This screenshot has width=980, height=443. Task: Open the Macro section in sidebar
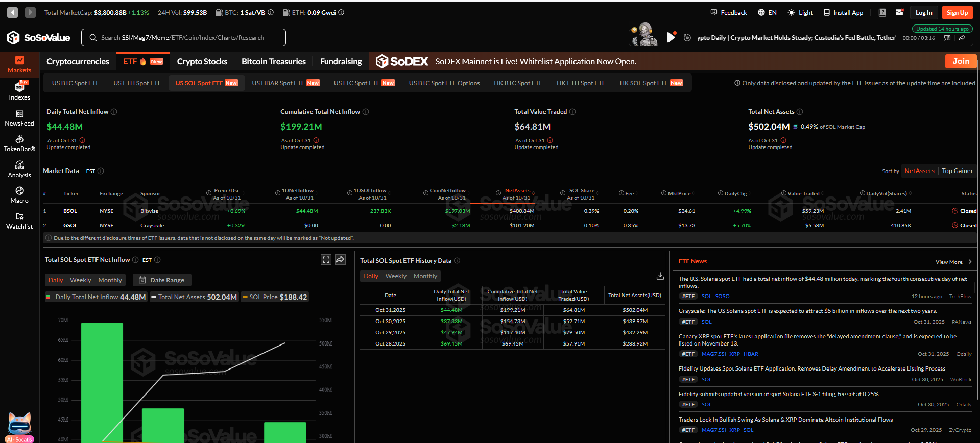tap(19, 195)
